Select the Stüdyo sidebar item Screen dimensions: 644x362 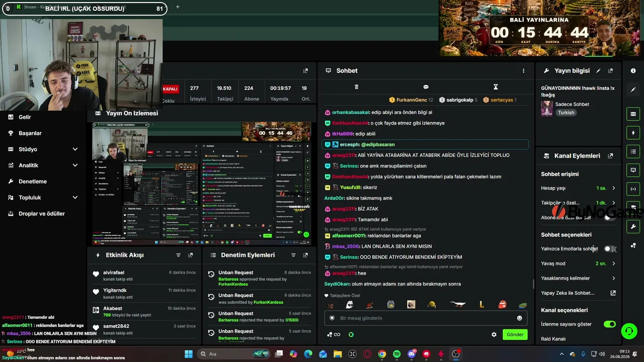(x=28, y=149)
